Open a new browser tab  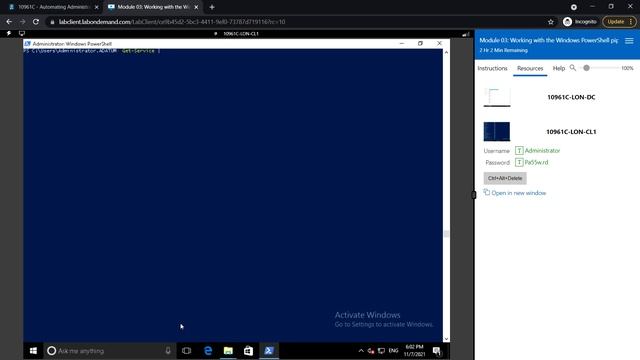pos(212,7)
